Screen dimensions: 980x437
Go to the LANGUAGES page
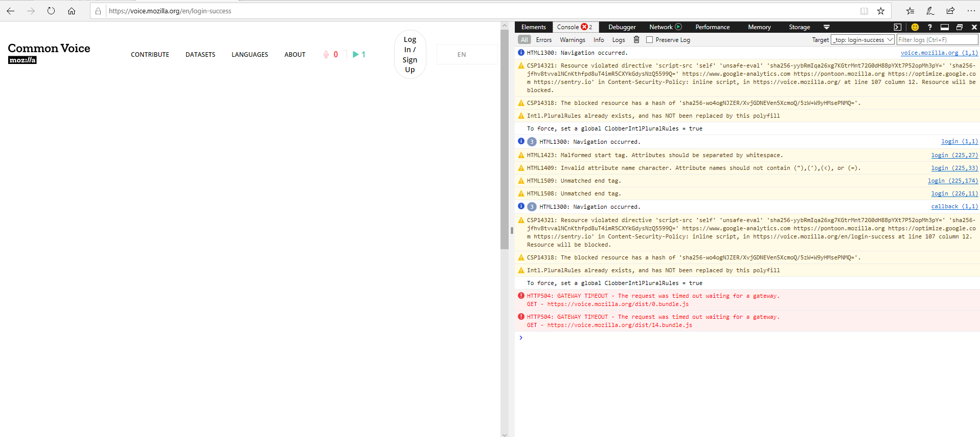click(x=249, y=54)
